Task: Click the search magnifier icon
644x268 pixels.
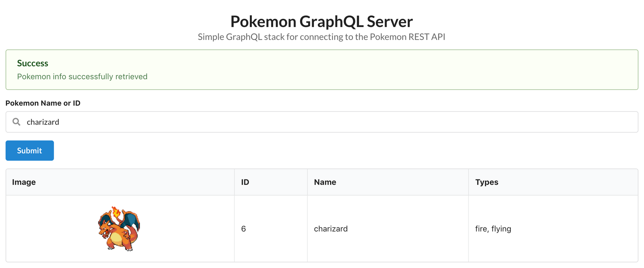Action: coord(16,122)
